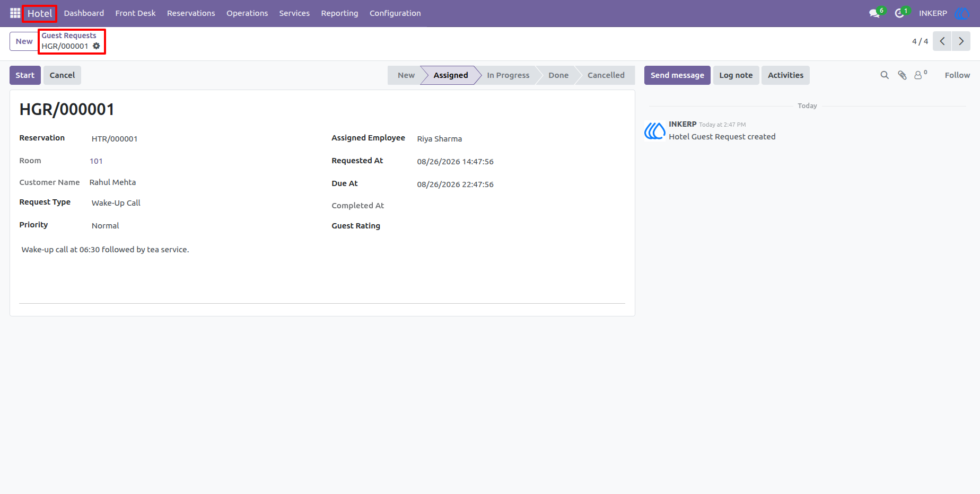Open the gear actions menu beside HGR/000001
The height and width of the screenshot is (494, 980).
click(x=97, y=46)
